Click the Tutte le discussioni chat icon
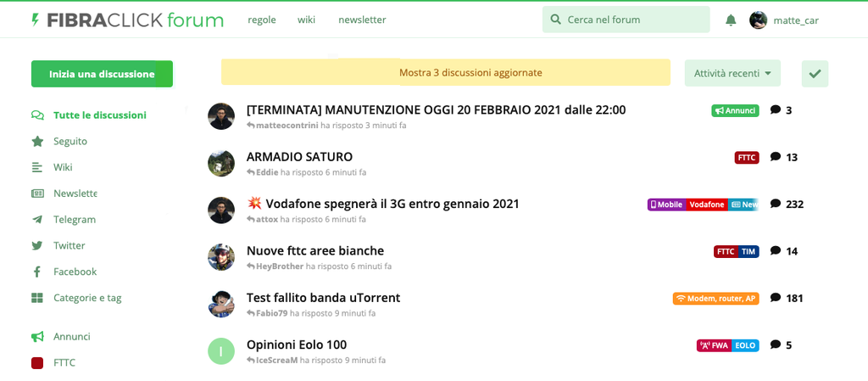Viewport: 868px width, 381px height. coord(37,115)
